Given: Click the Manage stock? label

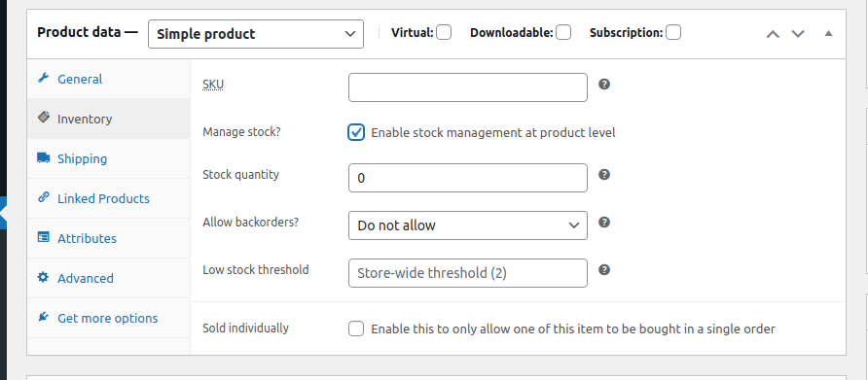Looking at the screenshot, I should point(241,132).
